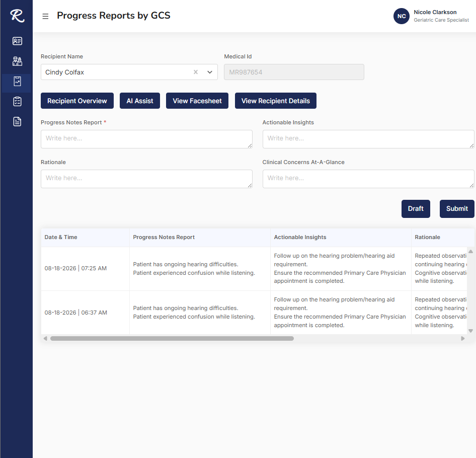Image resolution: width=476 pixels, height=458 pixels.
Task: Click View Facesheet button
Action: [x=197, y=101]
